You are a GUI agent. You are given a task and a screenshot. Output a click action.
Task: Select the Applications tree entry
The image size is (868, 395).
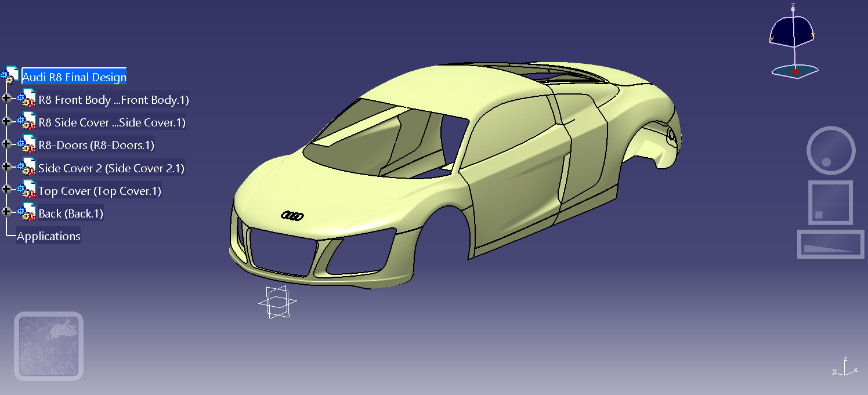49,236
